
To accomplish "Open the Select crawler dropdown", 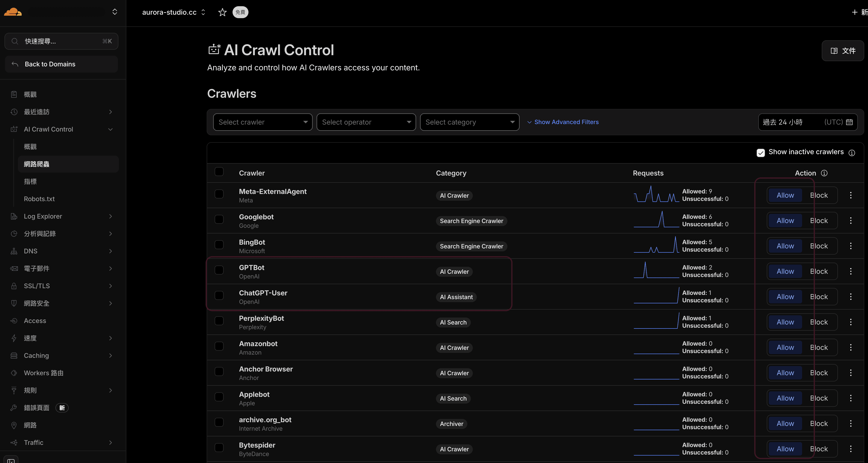I will tap(262, 122).
